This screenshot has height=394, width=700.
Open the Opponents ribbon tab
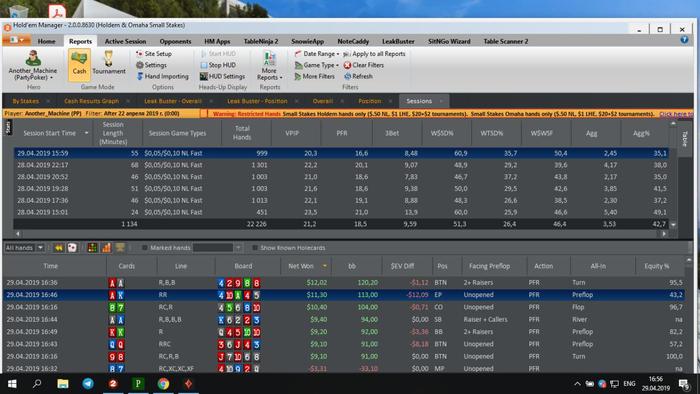(175, 41)
